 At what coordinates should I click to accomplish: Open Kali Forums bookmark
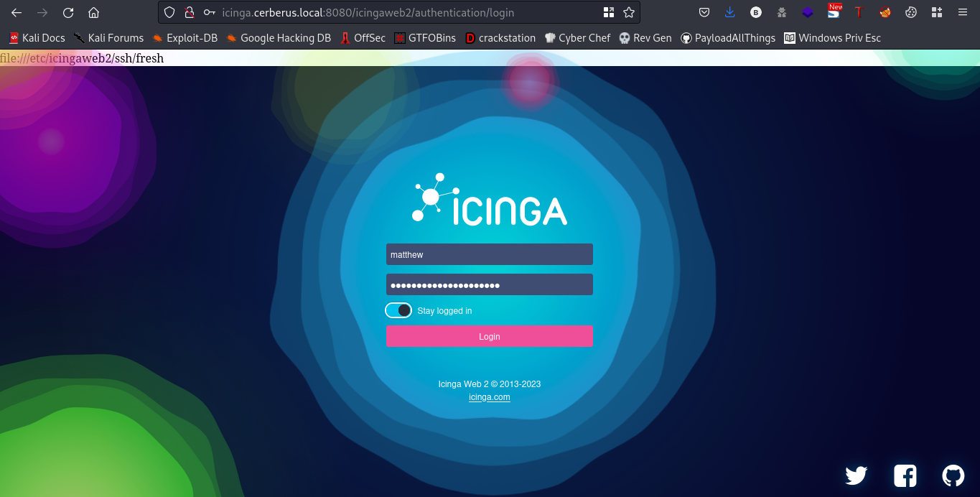coord(108,38)
